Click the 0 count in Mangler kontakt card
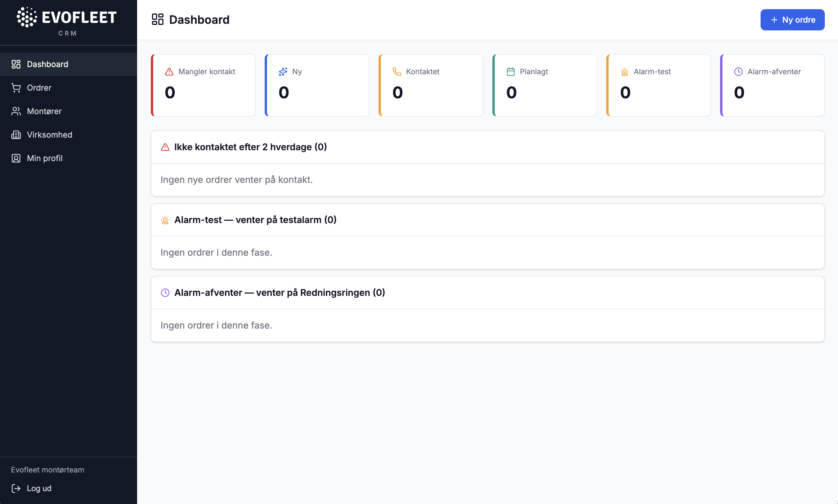 tap(170, 93)
